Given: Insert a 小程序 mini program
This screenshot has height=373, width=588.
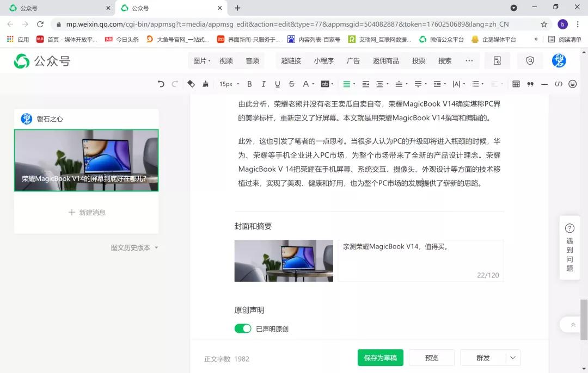Looking at the screenshot, I should 324,60.
